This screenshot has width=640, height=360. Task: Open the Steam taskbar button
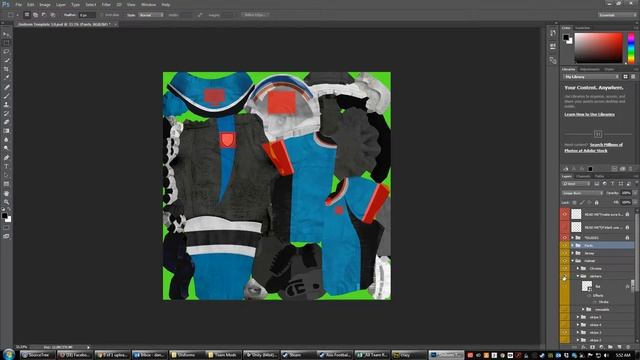coord(297,355)
